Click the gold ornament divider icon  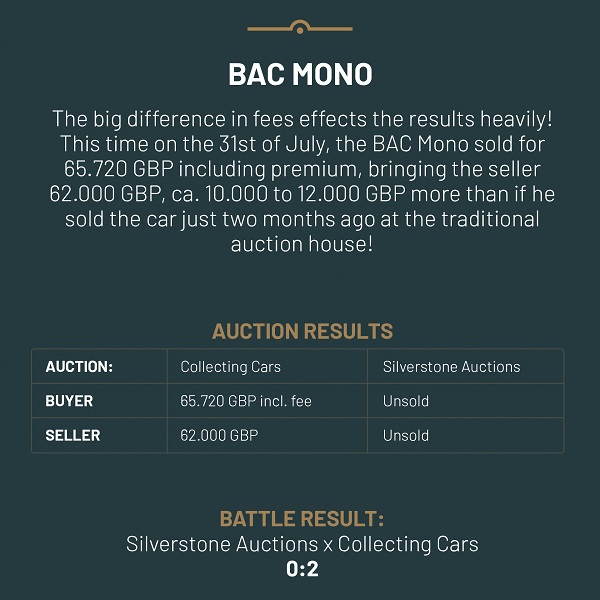(300, 27)
